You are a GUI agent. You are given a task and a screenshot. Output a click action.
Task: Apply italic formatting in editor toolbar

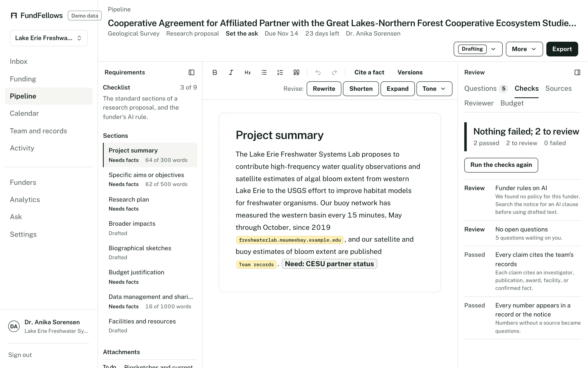[231, 72]
